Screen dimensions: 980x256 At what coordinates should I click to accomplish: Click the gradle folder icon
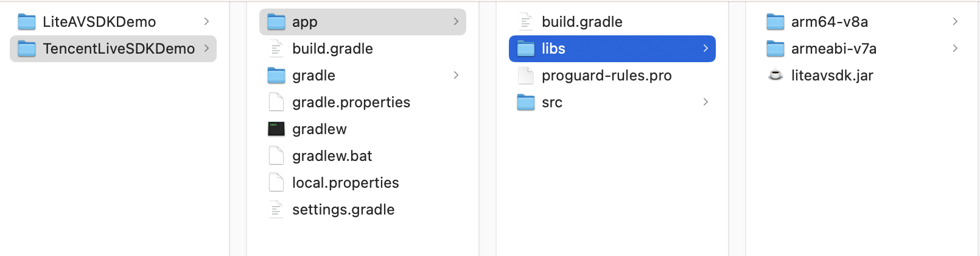tap(276, 76)
